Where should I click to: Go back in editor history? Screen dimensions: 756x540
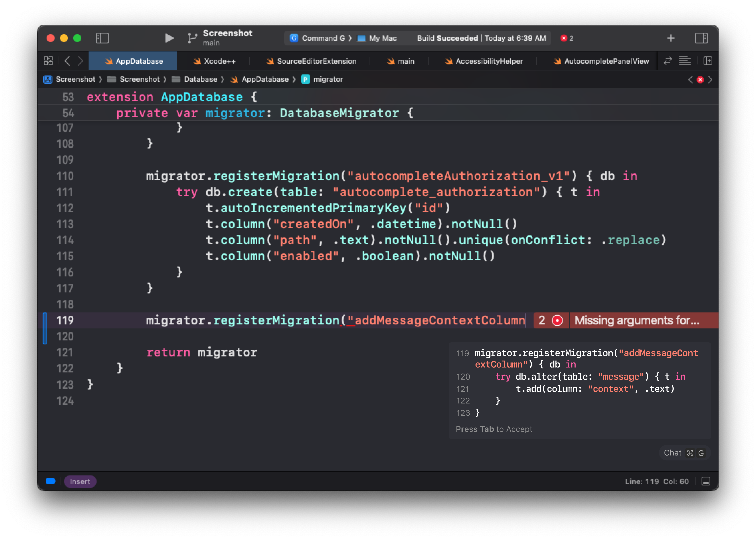[x=67, y=61]
